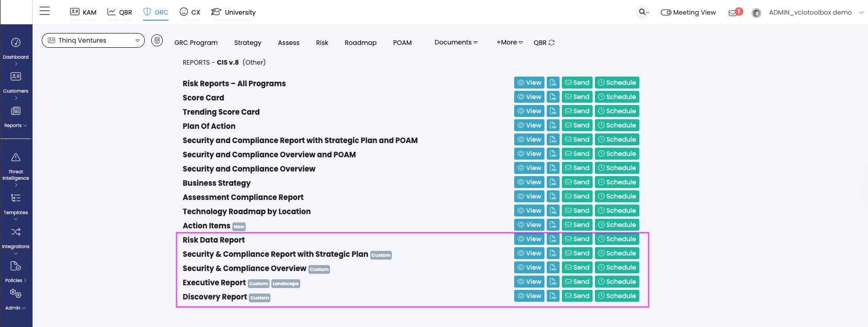Toggle the Meeting View switch
Viewport: 868px width, 327px height.
click(x=666, y=13)
